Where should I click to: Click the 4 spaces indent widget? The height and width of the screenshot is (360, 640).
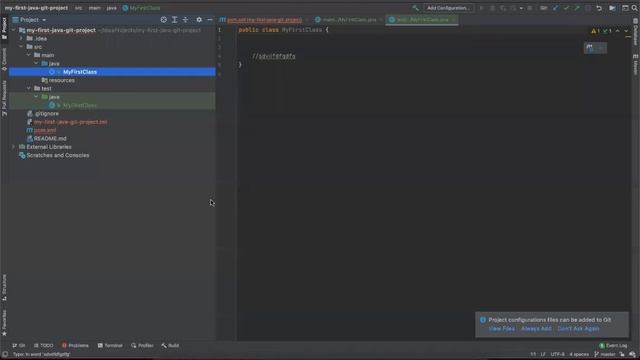point(579,354)
